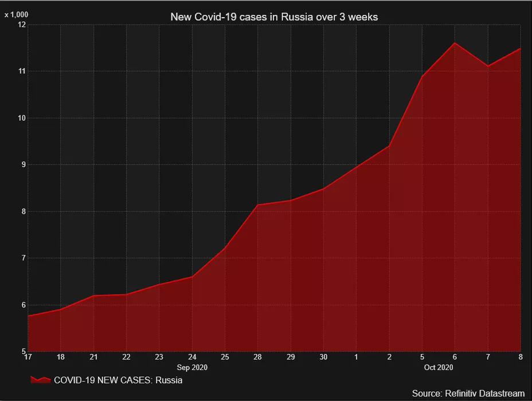
Task: Click the COVID-19 NEW CASES: Russia legend label
Action: tap(118, 380)
